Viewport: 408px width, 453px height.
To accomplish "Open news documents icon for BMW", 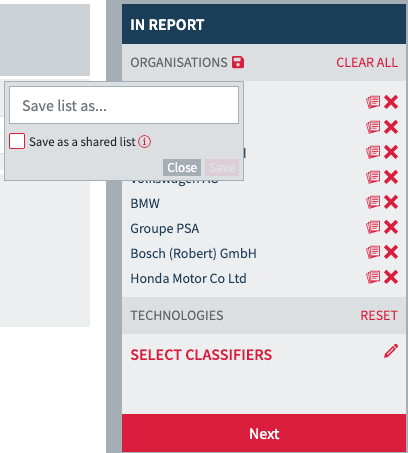I will point(373,202).
